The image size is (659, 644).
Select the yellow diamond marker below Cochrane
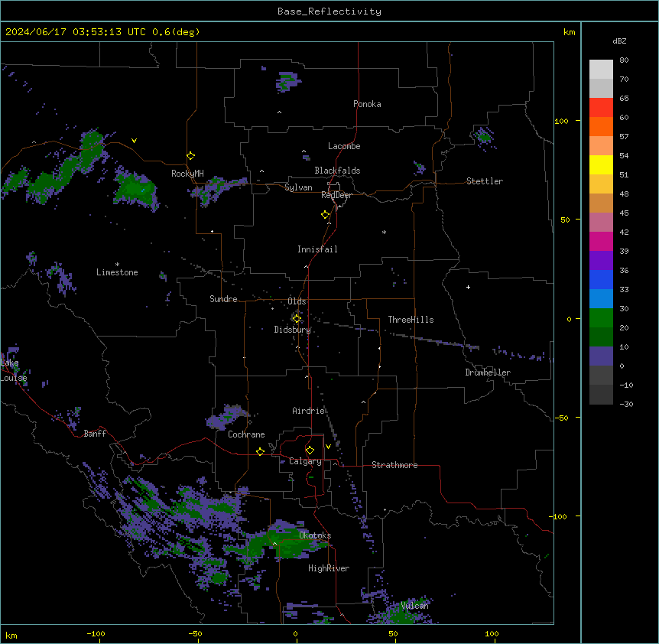(x=260, y=451)
